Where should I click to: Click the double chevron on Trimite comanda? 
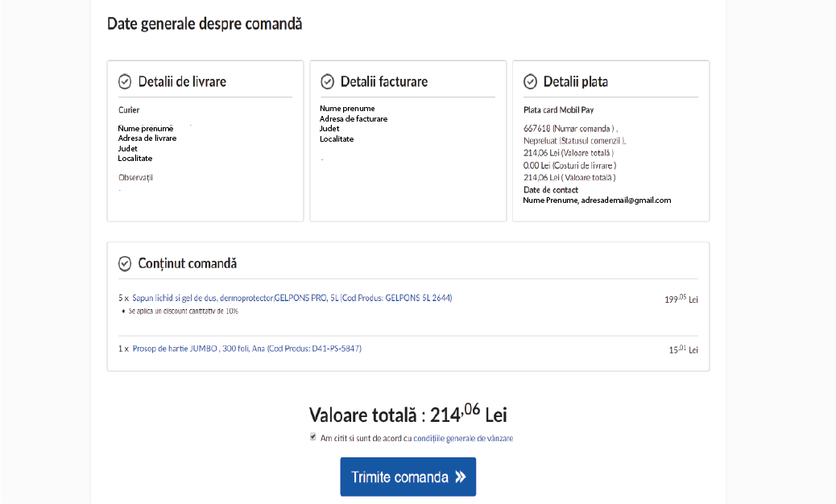460,477
